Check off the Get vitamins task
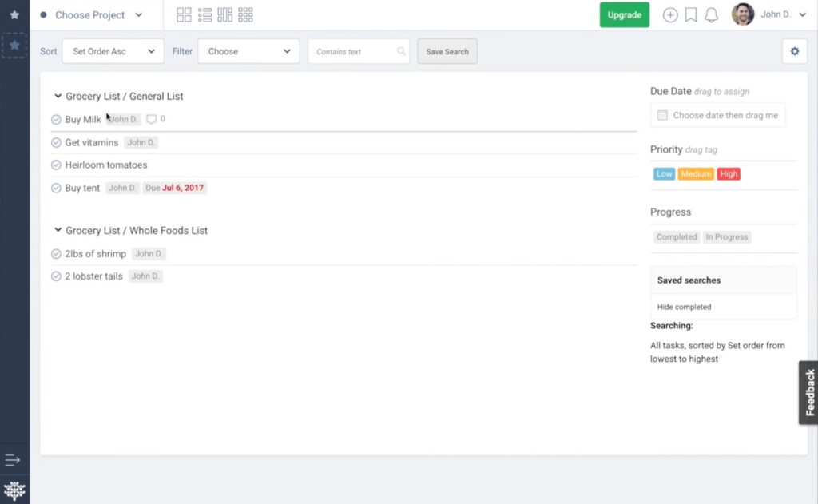Image resolution: width=818 pixels, height=504 pixels. [x=56, y=143]
